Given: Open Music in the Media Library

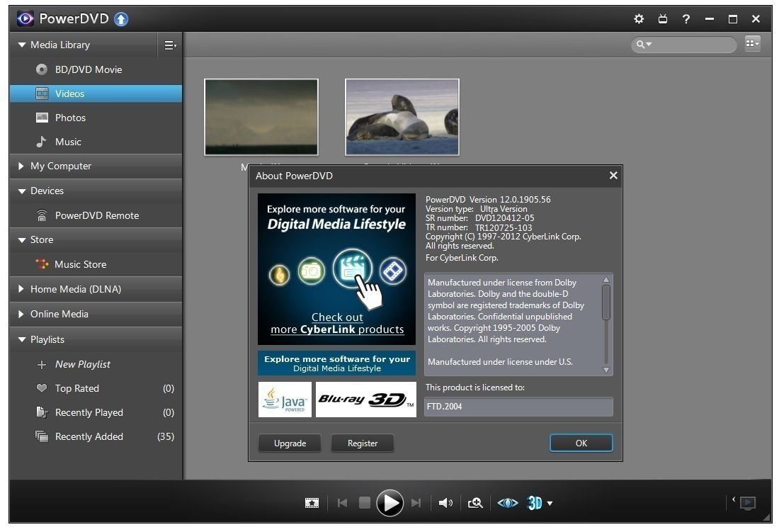Looking at the screenshot, I should 96,142.
